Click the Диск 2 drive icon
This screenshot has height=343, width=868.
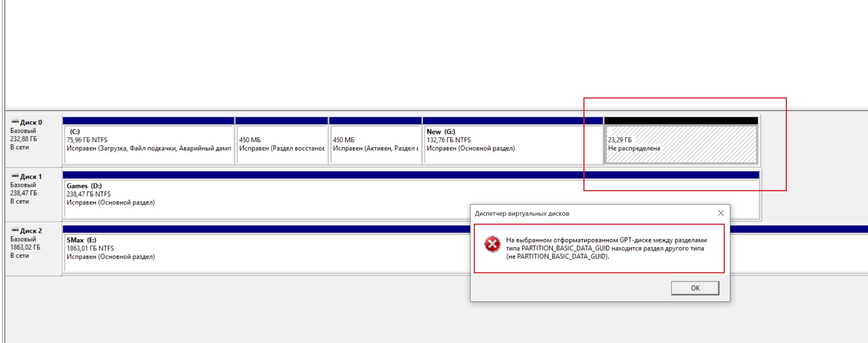[x=15, y=230]
